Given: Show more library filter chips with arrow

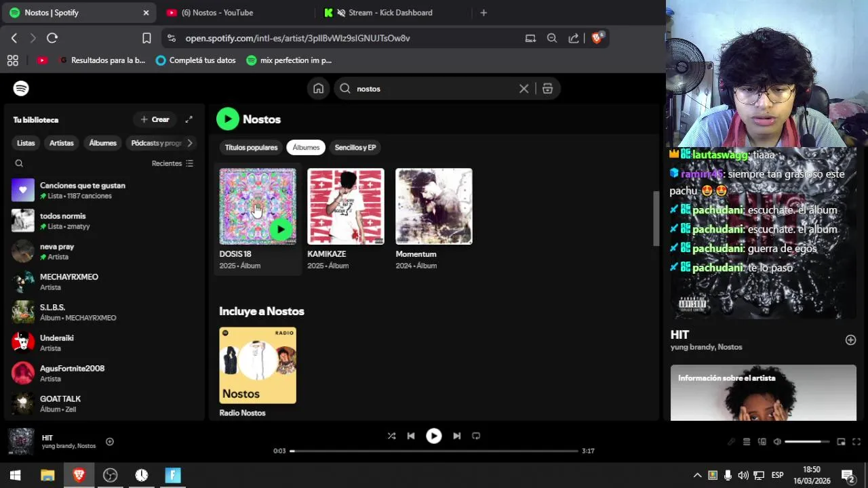Looking at the screenshot, I should pyautogui.click(x=190, y=143).
